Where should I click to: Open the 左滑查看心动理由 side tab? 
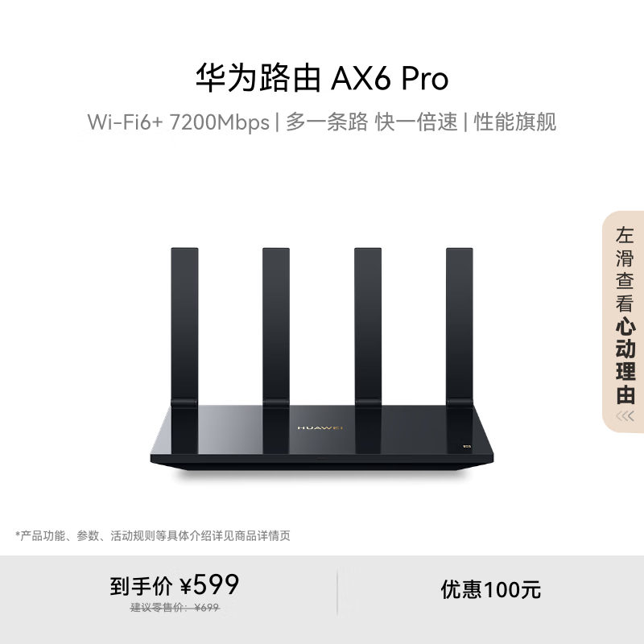(623, 321)
